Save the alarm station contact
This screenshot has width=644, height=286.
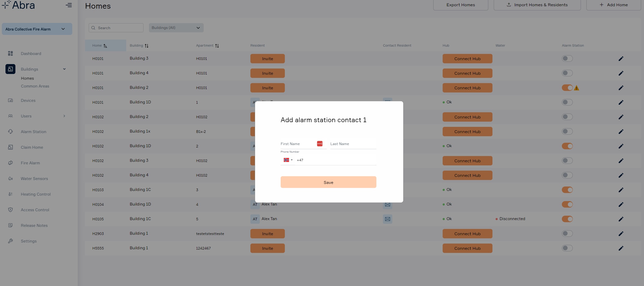tap(328, 182)
